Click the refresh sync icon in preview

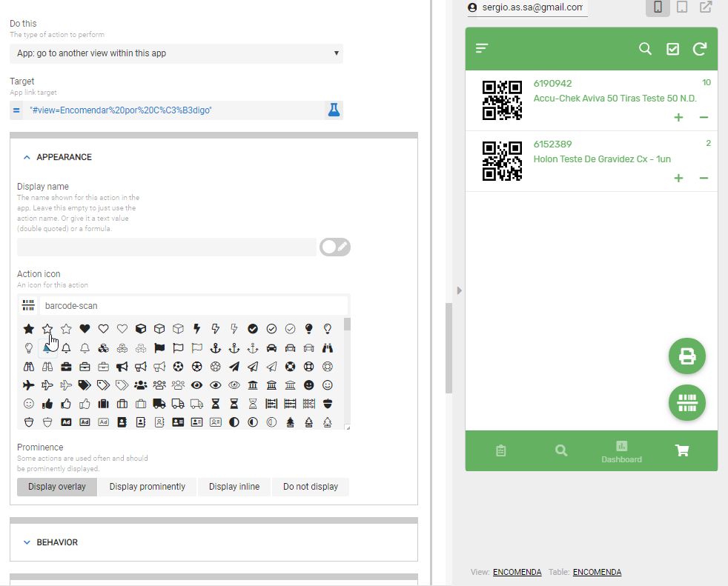point(700,49)
